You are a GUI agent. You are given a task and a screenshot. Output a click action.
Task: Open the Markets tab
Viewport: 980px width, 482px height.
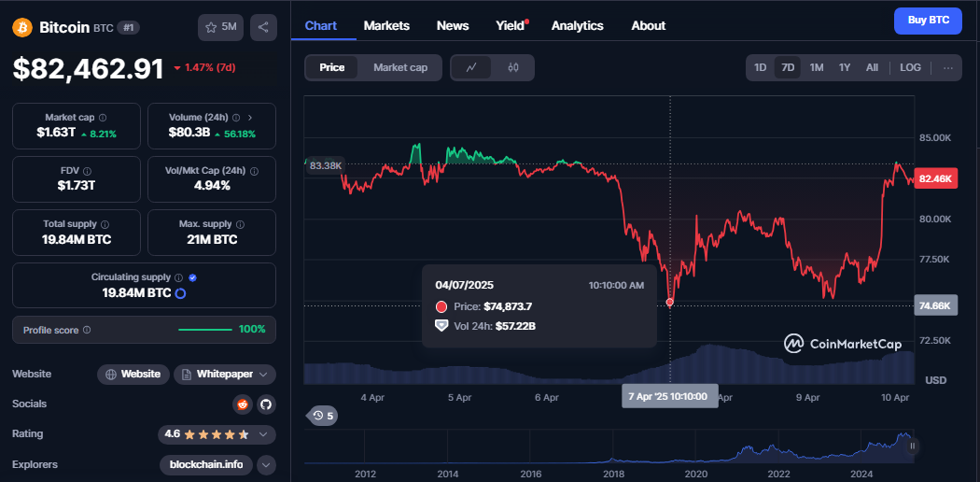[x=386, y=25]
